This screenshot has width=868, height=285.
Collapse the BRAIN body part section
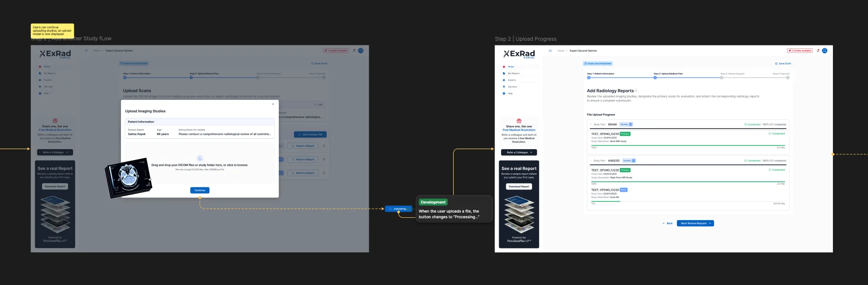coord(591,125)
